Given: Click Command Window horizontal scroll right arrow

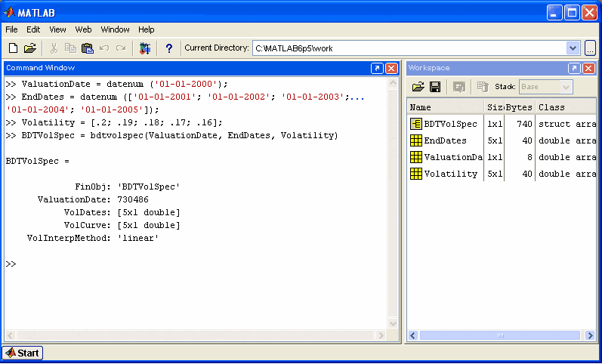Looking at the screenshot, I should coord(381,335).
